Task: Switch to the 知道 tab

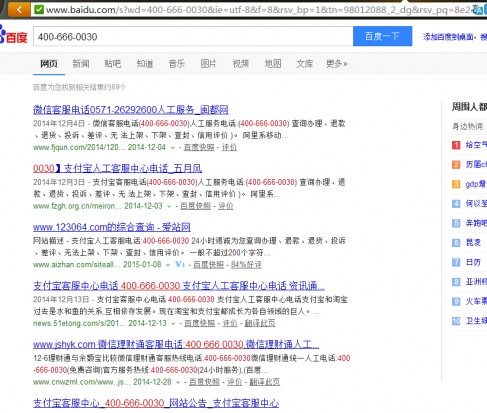Action: [145, 63]
